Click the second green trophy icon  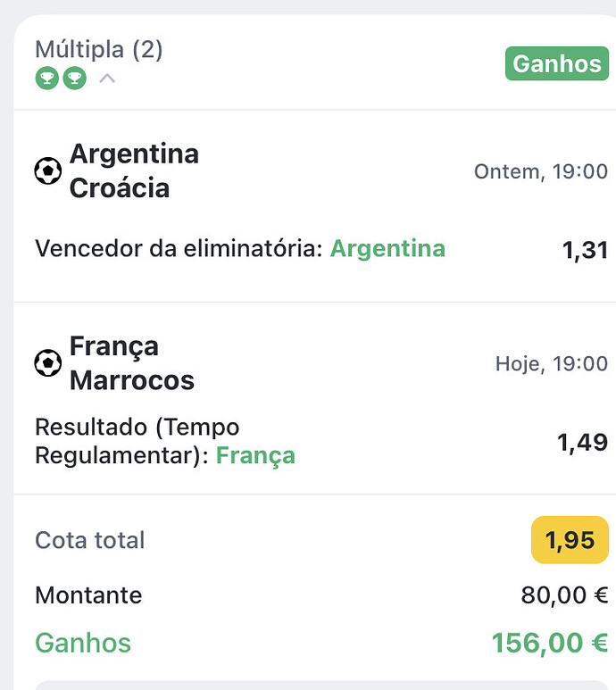click(x=75, y=79)
